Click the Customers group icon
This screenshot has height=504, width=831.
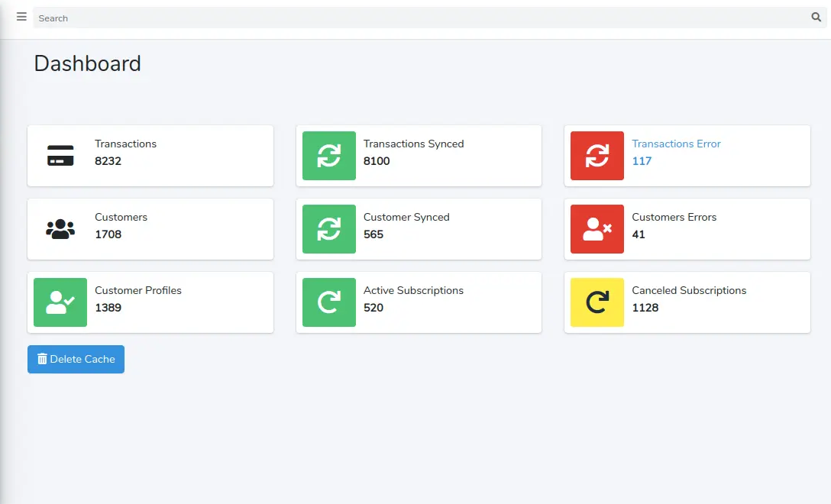pos(60,229)
